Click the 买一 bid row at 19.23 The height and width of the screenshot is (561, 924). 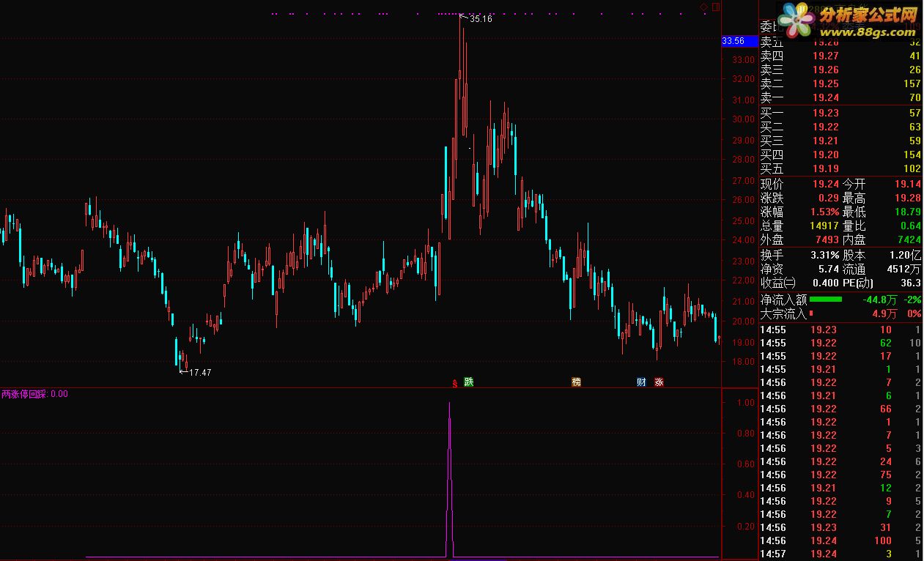point(840,113)
